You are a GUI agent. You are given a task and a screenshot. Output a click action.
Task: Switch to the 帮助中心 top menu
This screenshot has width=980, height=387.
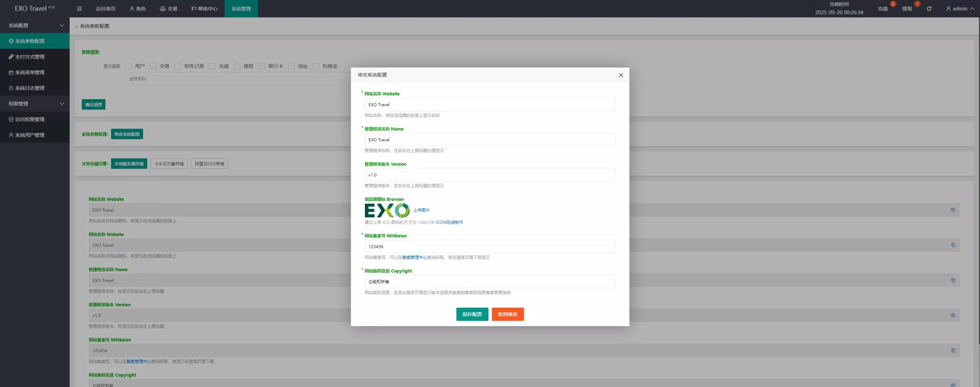click(204, 8)
